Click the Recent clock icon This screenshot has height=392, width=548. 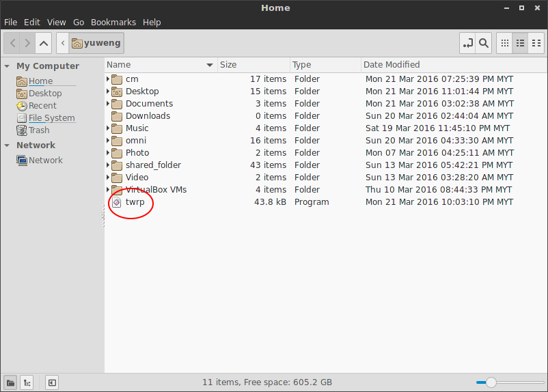22,106
